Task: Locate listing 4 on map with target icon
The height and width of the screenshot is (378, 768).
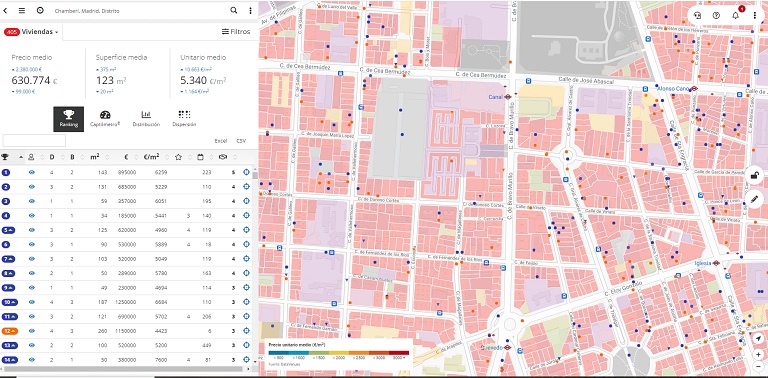Action: [x=246, y=215]
